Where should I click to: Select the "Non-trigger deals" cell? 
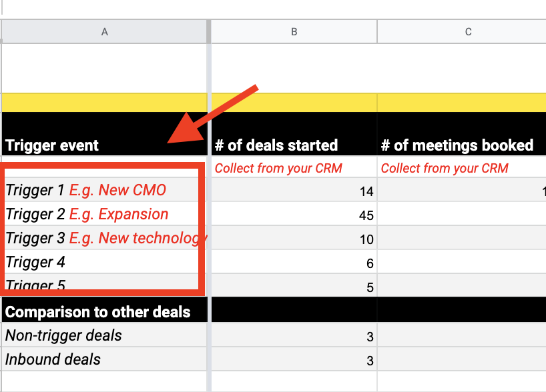point(64,335)
